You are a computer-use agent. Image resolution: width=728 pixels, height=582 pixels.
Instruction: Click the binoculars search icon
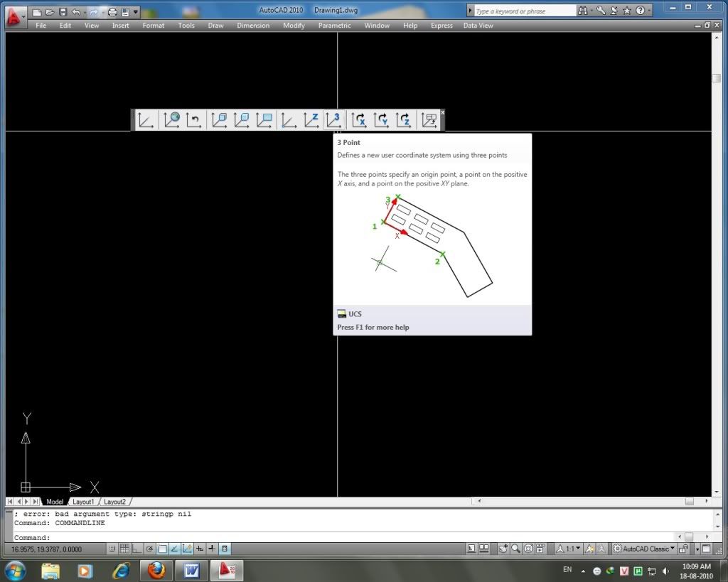tap(583, 11)
